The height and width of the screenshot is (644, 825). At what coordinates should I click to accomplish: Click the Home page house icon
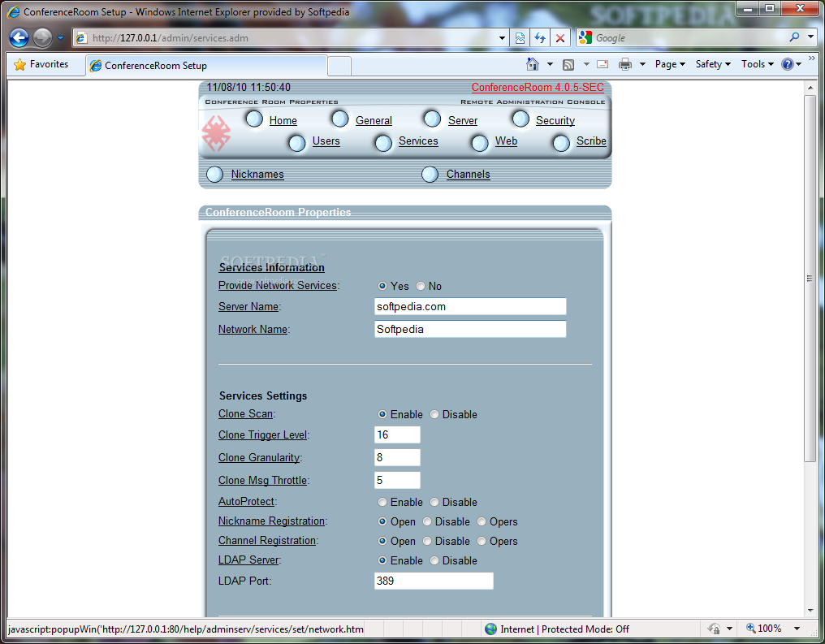point(533,64)
